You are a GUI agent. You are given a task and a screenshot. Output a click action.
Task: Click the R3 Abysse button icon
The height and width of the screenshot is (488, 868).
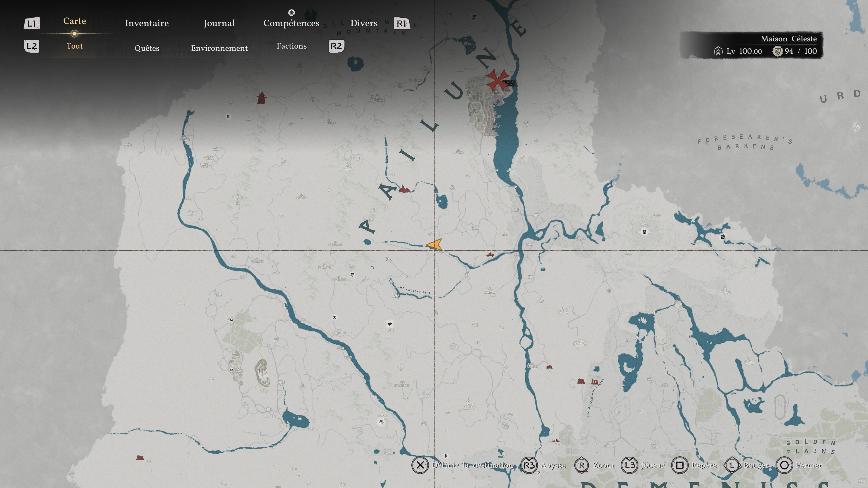click(x=529, y=465)
